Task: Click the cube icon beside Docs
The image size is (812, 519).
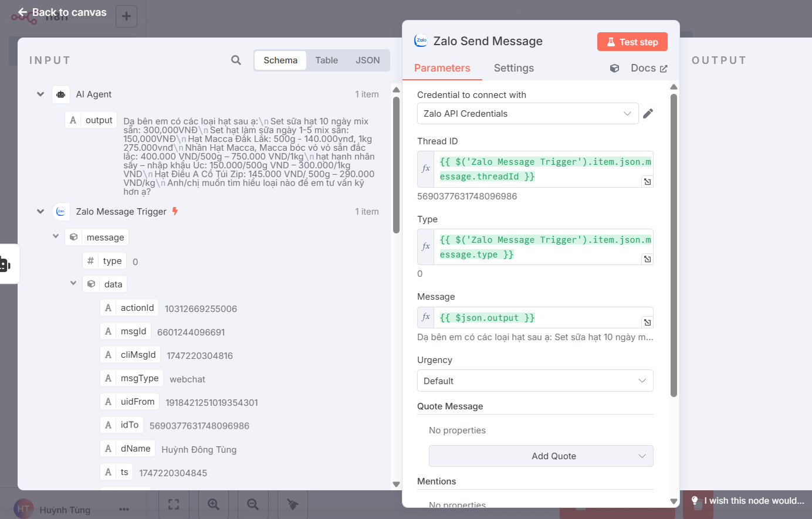Action: [x=614, y=68]
